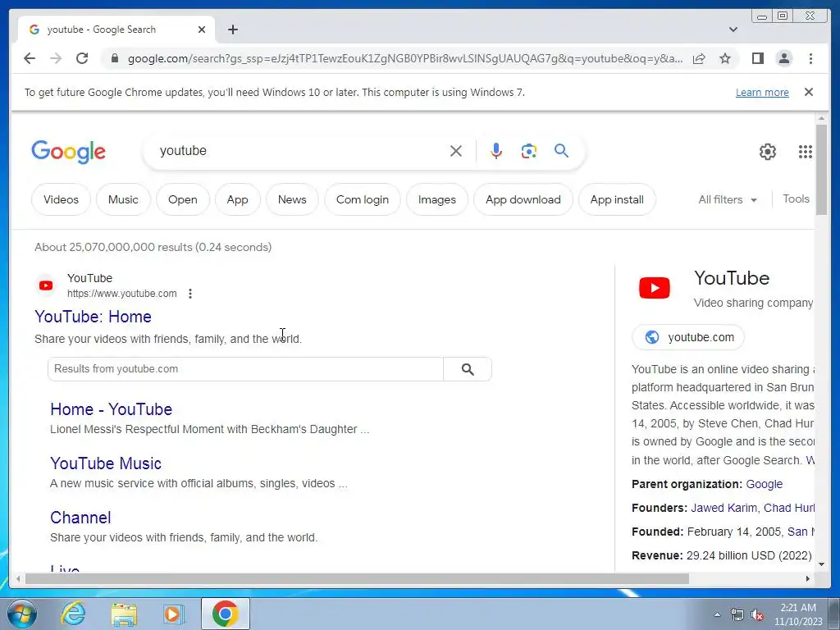Open Learn more link about updates
Viewport: 840px width, 630px height.
[762, 92]
